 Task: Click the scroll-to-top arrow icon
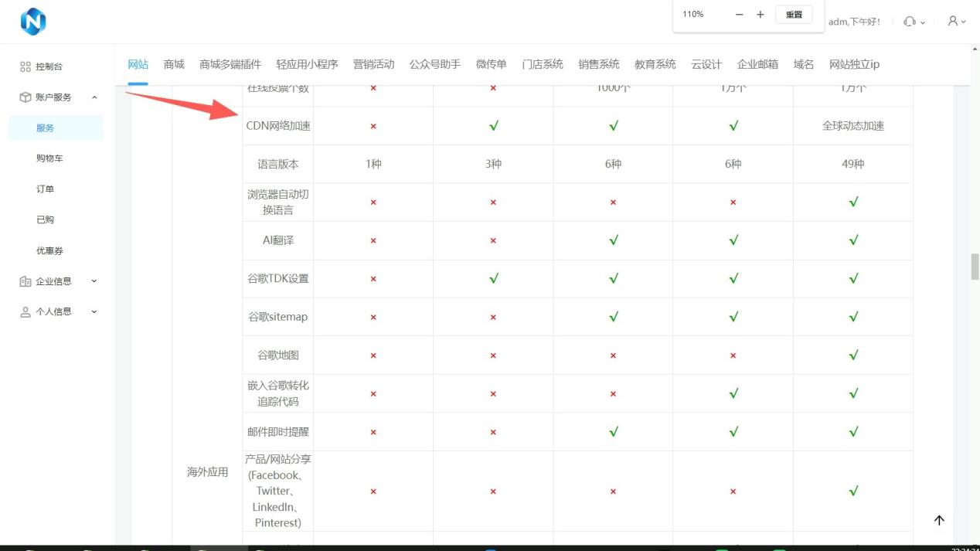pyautogui.click(x=939, y=520)
